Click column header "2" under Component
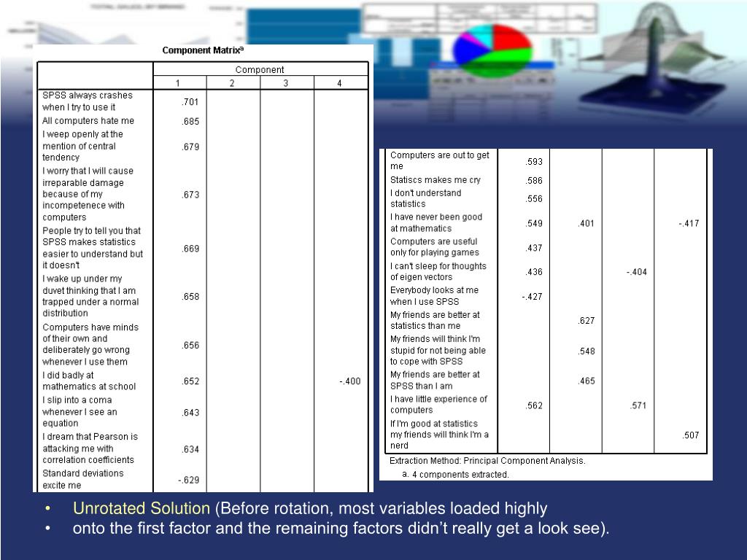Viewport: 747px width, 560px height. 232,83
